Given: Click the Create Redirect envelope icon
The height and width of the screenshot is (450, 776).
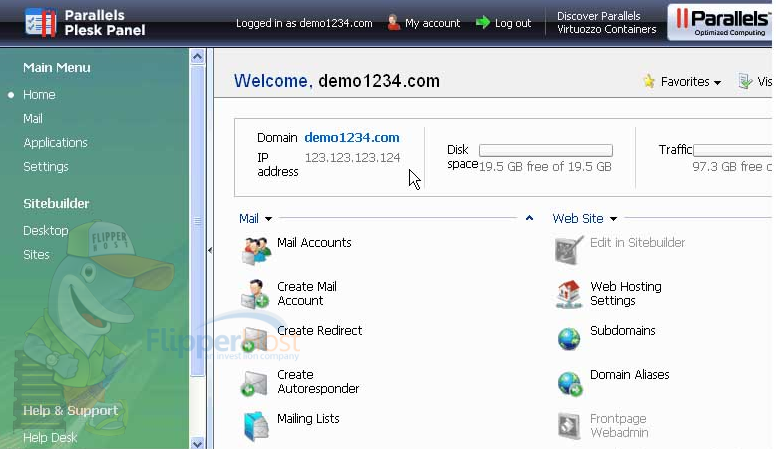Looking at the screenshot, I should (255, 339).
